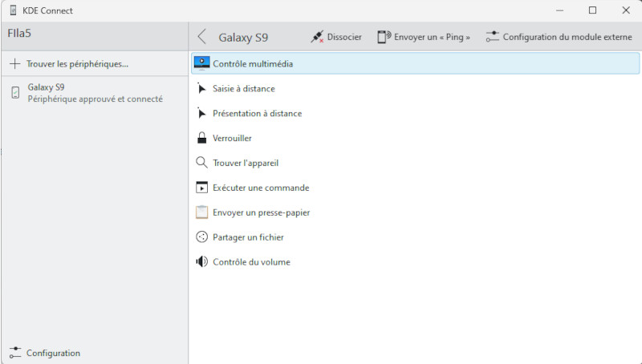This screenshot has width=642, height=364.
Task: Close the KDE Connect window
Action: click(x=626, y=10)
